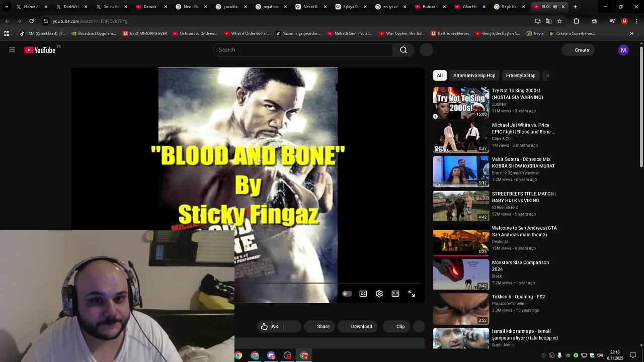Bookmark this page with the star icon

click(559, 21)
